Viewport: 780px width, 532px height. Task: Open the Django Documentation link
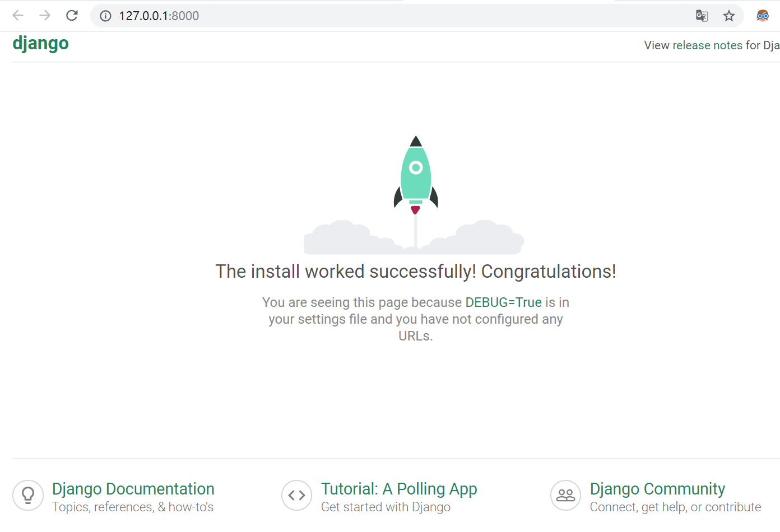133,489
